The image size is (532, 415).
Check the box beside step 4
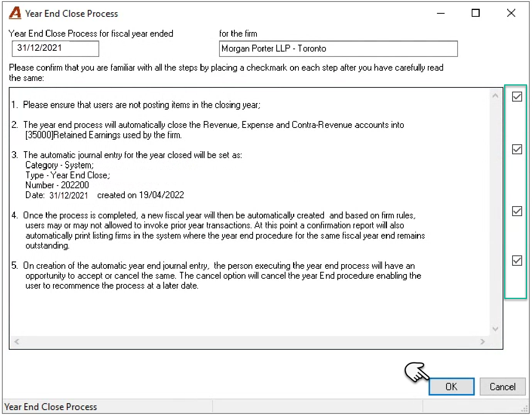(x=517, y=211)
